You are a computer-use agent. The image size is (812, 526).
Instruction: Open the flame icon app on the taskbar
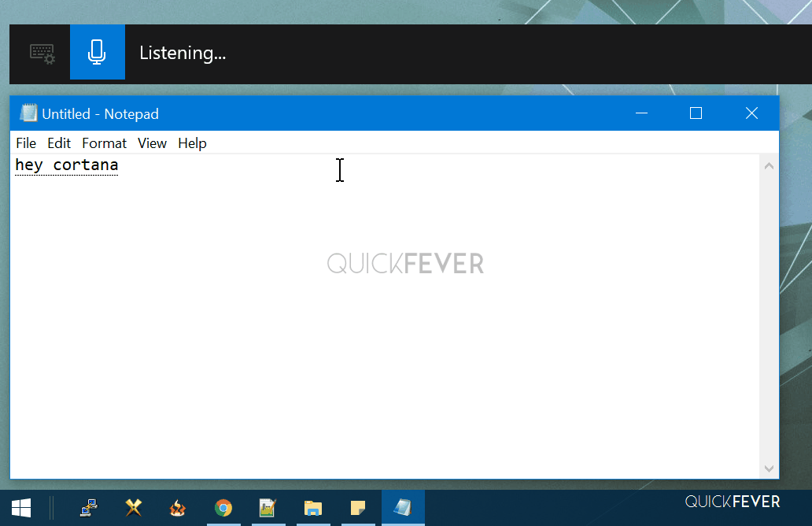coord(178,508)
